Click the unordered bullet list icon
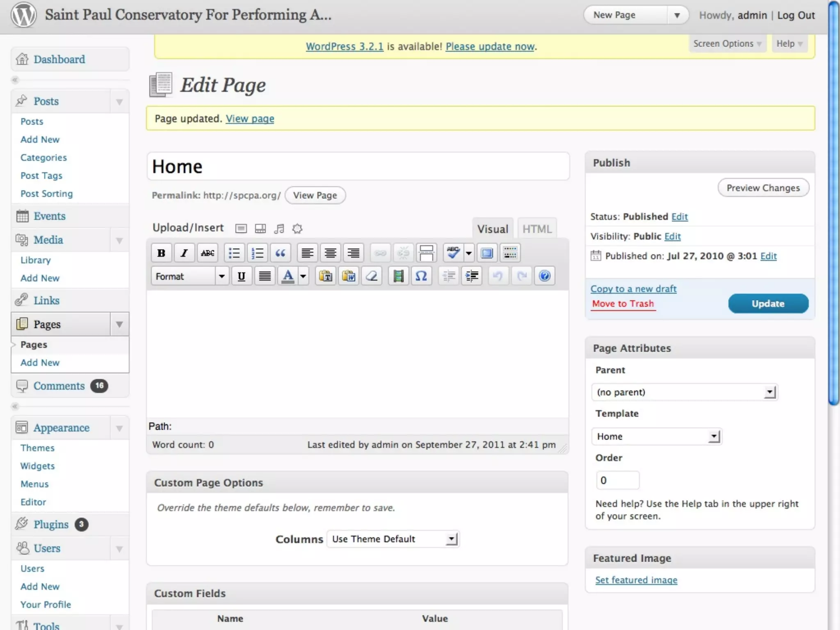This screenshot has height=630, width=840. tap(234, 253)
